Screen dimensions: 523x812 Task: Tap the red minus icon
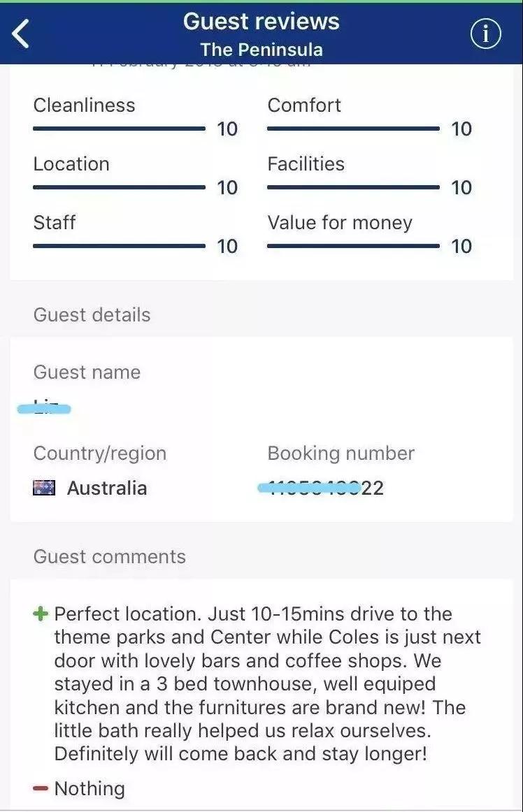(x=41, y=789)
